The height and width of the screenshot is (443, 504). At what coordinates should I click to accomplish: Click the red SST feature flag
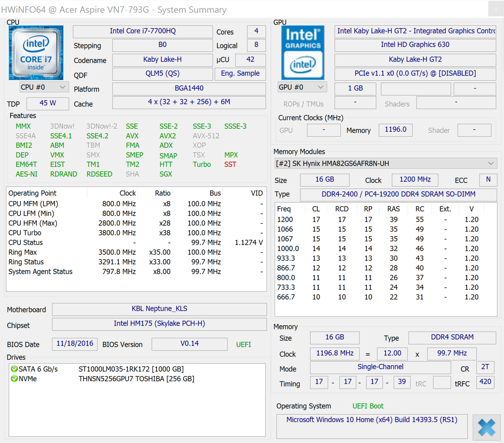230,164
